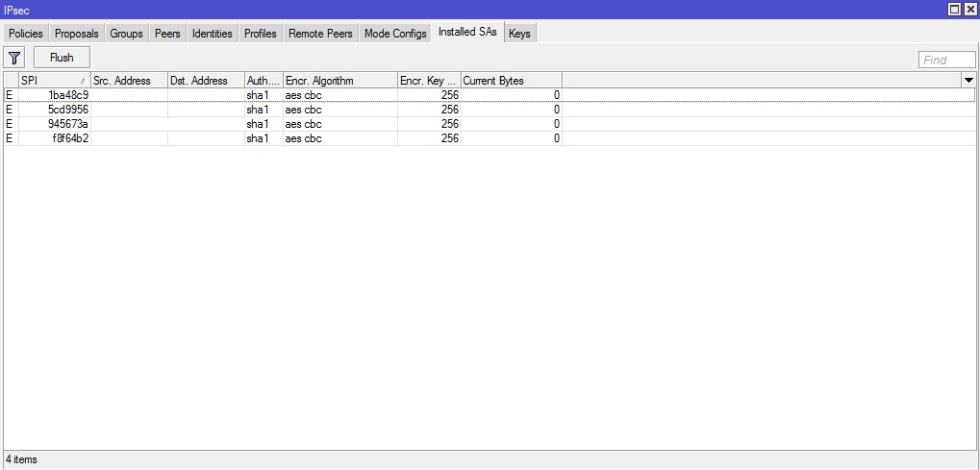Open the Mode Configs tab
The height and width of the screenshot is (470, 980).
395,34
